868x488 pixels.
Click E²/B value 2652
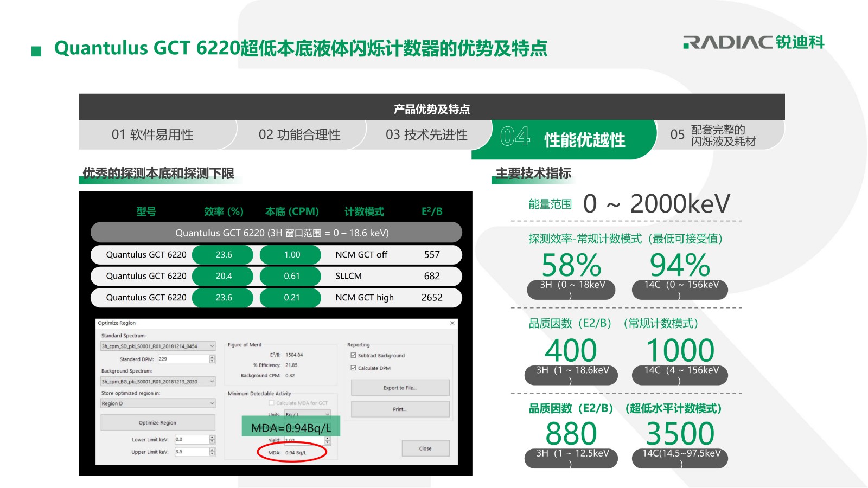pos(432,298)
